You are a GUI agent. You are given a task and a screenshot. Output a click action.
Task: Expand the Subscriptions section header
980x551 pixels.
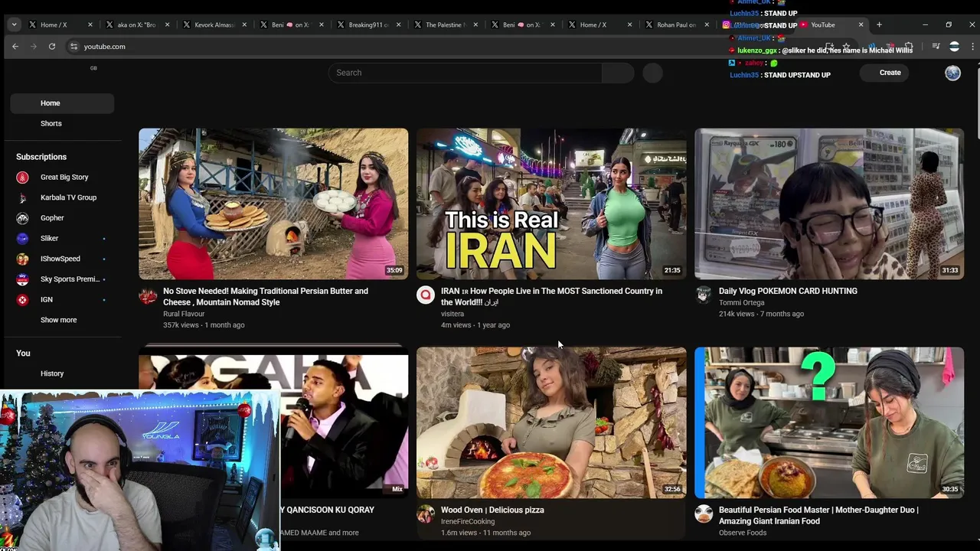pyautogui.click(x=41, y=157)
